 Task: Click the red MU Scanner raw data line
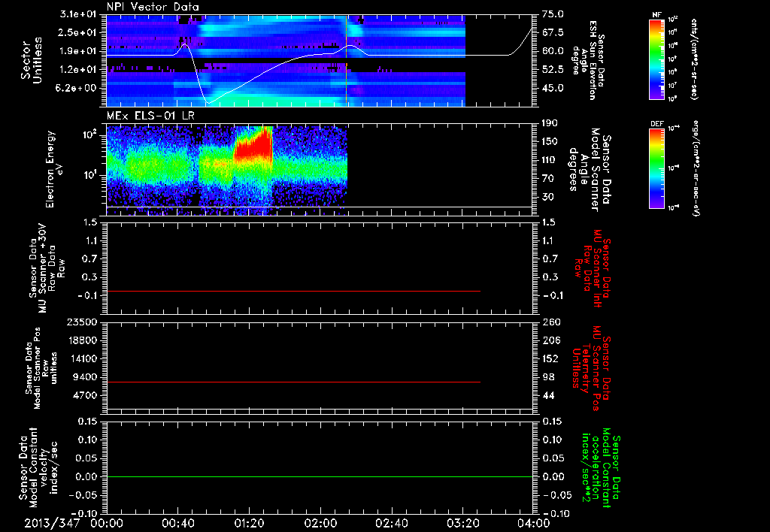coord(293,292)
